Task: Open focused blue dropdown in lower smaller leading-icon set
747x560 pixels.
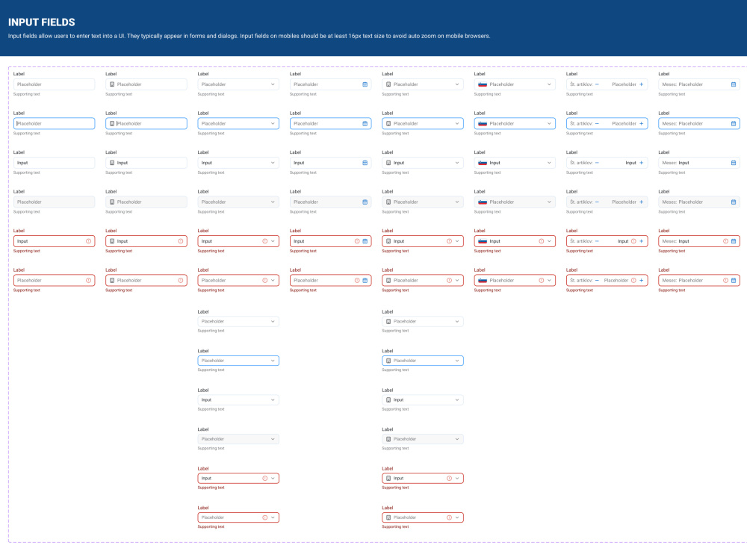Action: (x=423, y=361)
